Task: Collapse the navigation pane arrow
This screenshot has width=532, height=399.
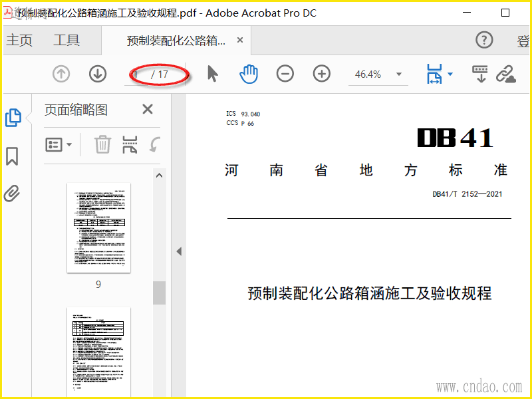Action: pyautogui.click(x=179, y=251)
